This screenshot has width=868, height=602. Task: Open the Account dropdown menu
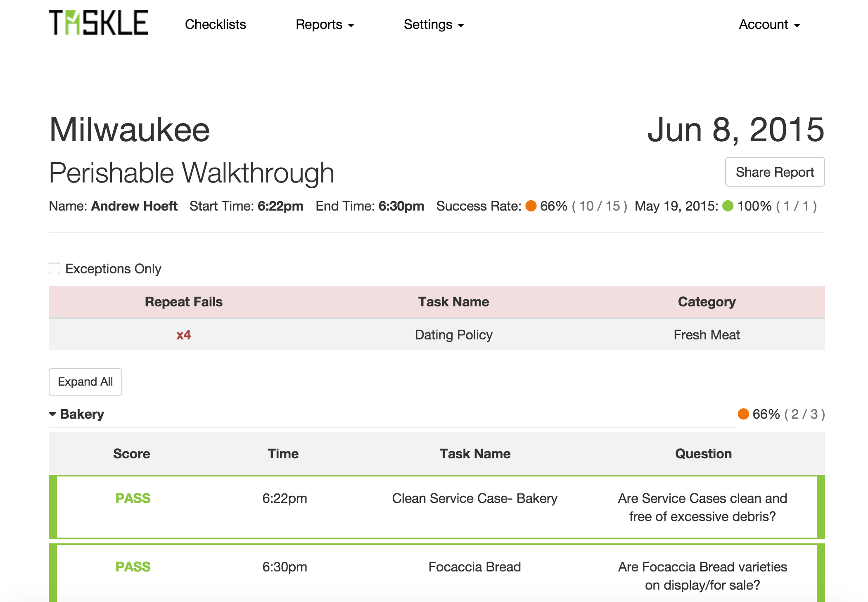click(769, 25)
